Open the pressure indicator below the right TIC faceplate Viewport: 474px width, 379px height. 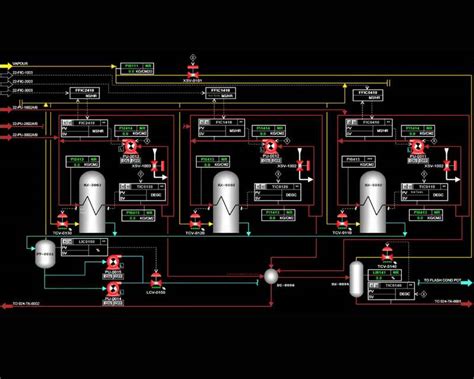[x=426, y=215]
